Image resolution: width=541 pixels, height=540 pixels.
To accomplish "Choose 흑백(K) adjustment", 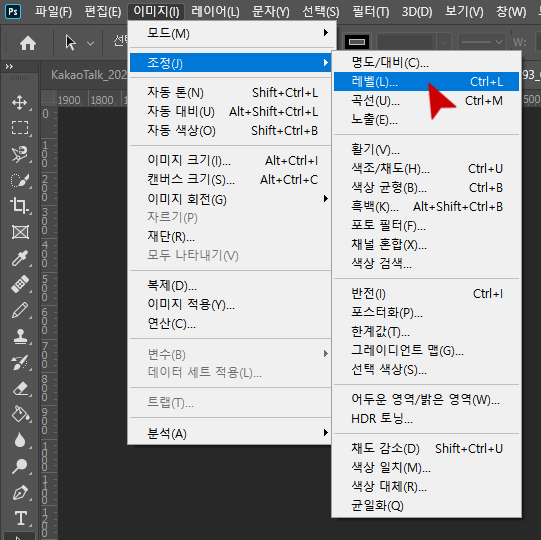I will [x=426, y=207].
